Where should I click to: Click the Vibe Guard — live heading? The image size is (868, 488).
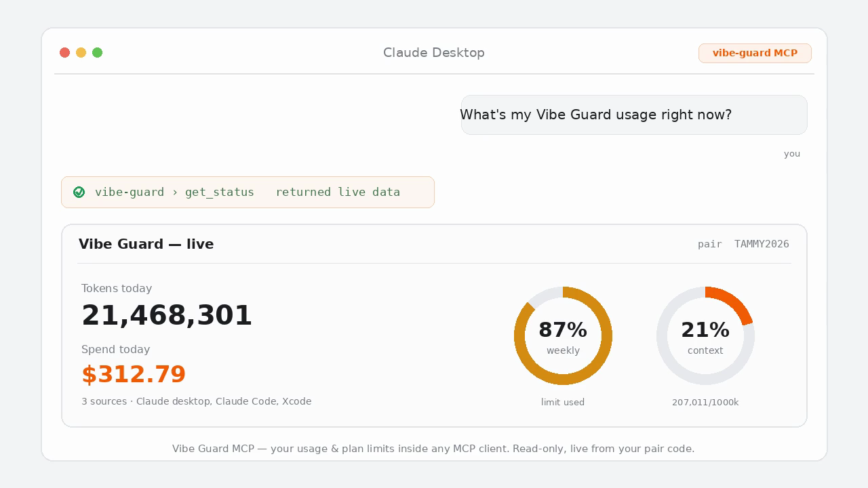coord(146,244)
